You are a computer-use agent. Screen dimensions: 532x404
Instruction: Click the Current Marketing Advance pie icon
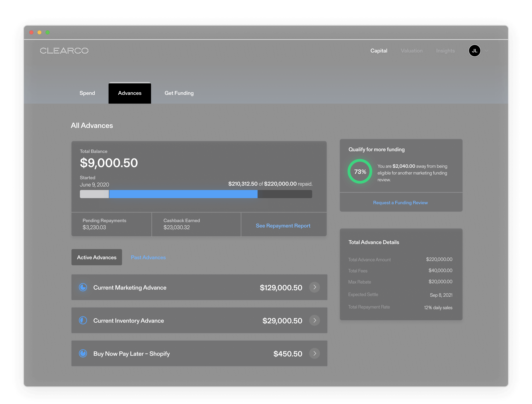point(83,287)
